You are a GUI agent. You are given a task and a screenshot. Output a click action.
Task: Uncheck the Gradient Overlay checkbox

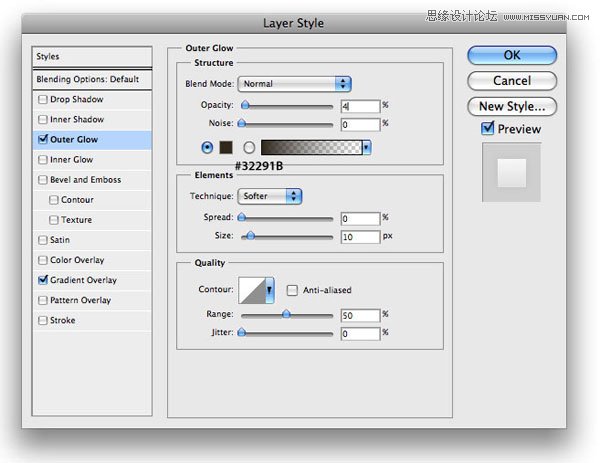click(42, 281)
